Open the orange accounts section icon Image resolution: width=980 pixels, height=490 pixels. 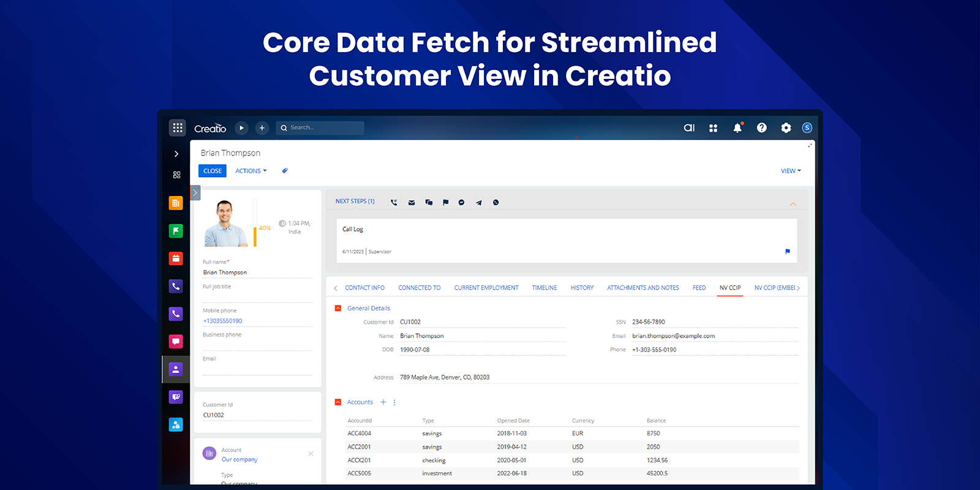tap(176, 203)
